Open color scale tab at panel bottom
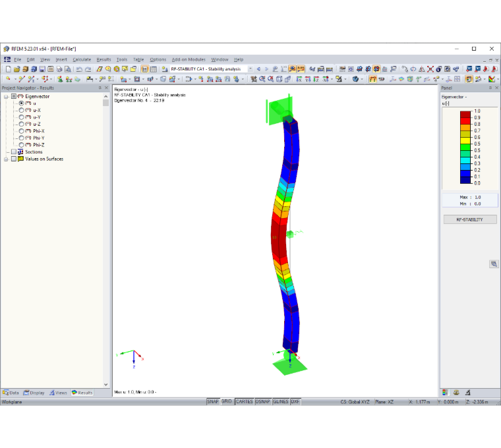This screenshot has height=448, width=501. click(x=445, y=393)
